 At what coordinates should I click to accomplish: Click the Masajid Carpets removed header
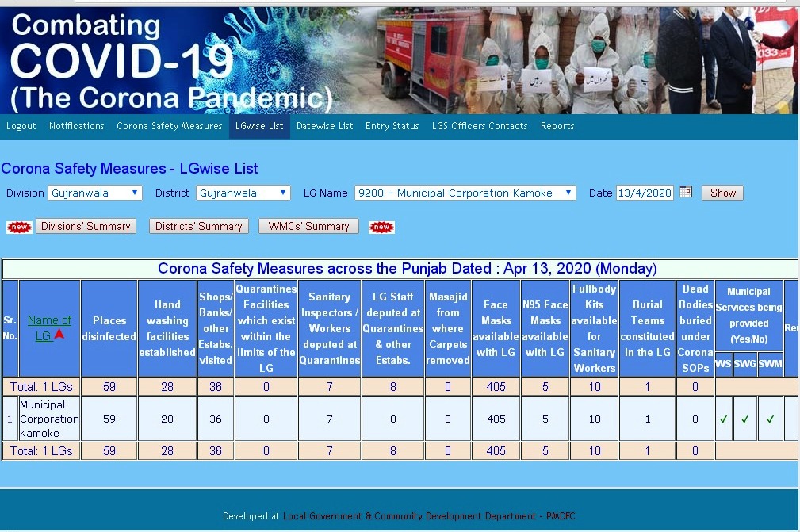tap(448, 328)
